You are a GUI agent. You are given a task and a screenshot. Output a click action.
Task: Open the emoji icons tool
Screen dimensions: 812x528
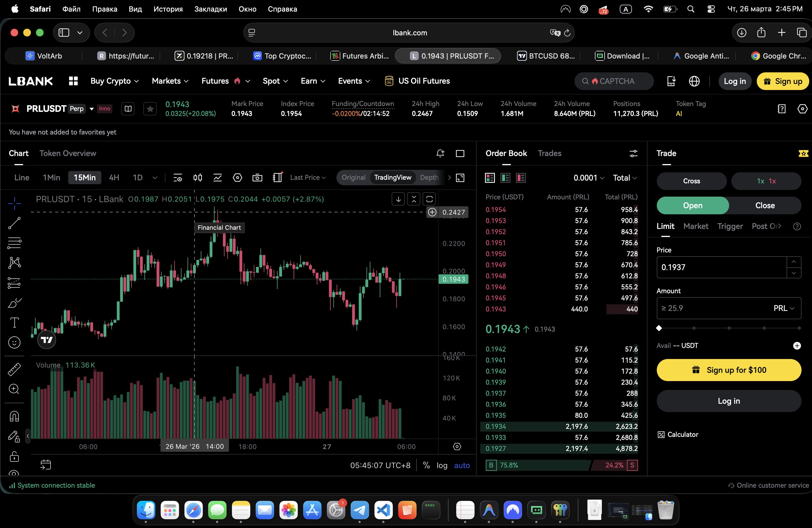point(14,342)
